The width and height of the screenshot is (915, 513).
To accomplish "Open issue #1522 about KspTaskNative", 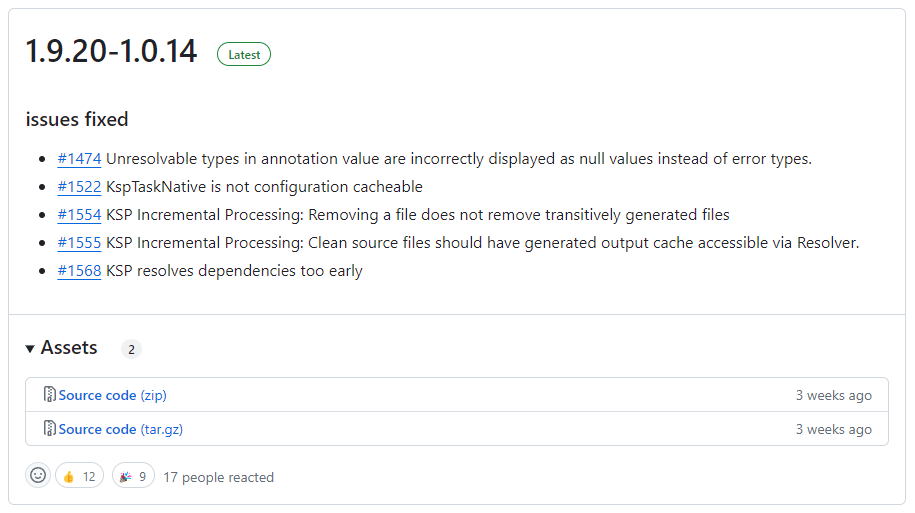I will point(79,187).
